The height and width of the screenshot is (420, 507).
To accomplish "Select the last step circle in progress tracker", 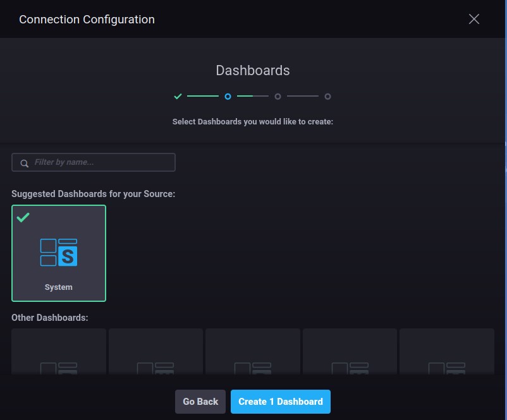I will point(327,97).
